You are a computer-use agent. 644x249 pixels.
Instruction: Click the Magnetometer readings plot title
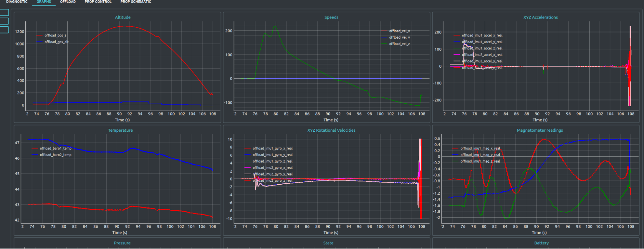coord(540,130)
